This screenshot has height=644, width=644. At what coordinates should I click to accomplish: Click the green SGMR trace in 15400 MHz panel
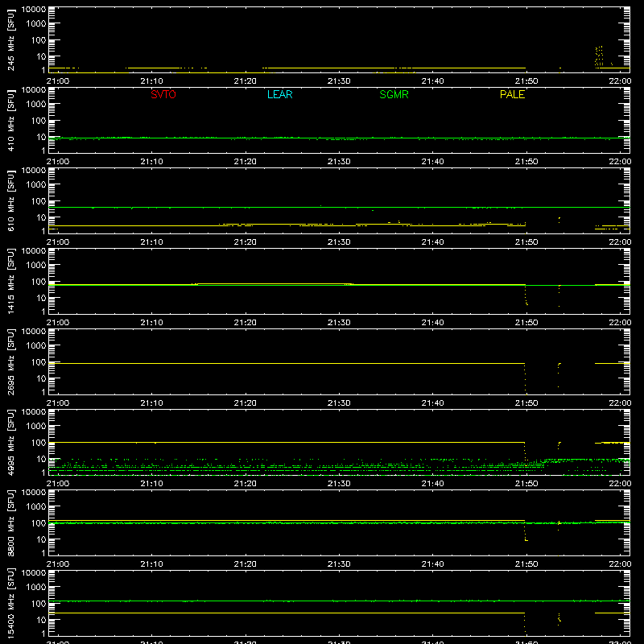pos(339,601)
